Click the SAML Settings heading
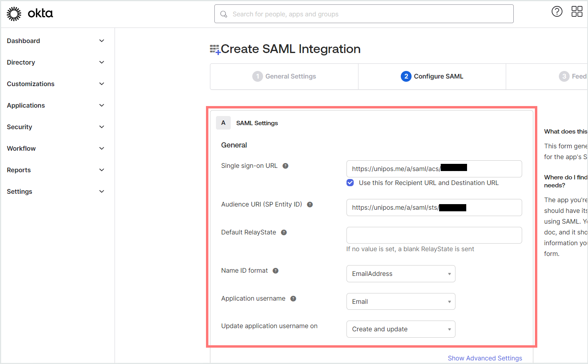Screen dimensions: 588x364 point(257,123)
